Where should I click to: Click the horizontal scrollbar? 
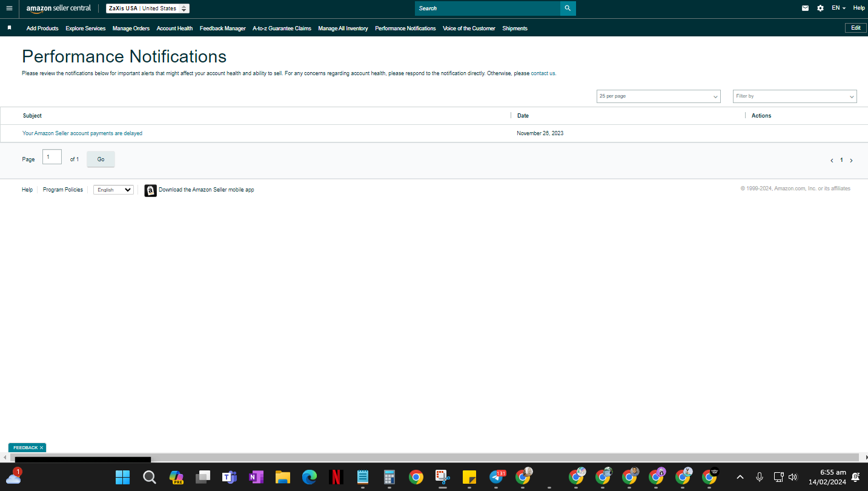(434, 458)
